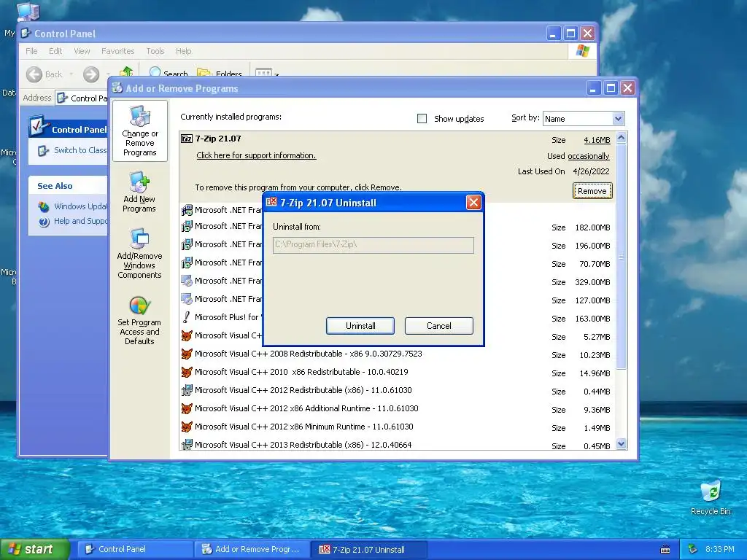The height and width of the screenshot is (560, 747).
Task: Click icon of Visual C++ 2010 x86 Redistributable
Action: 187,372
